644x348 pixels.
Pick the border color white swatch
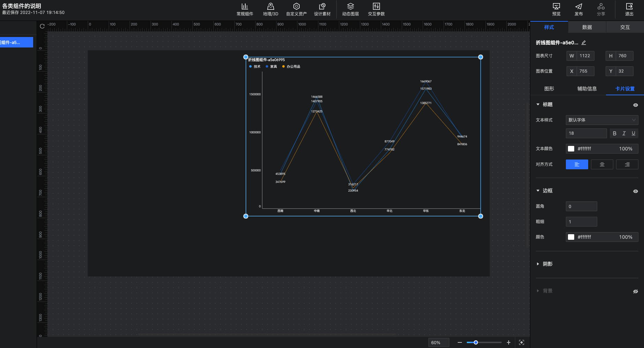pos(571,237)
